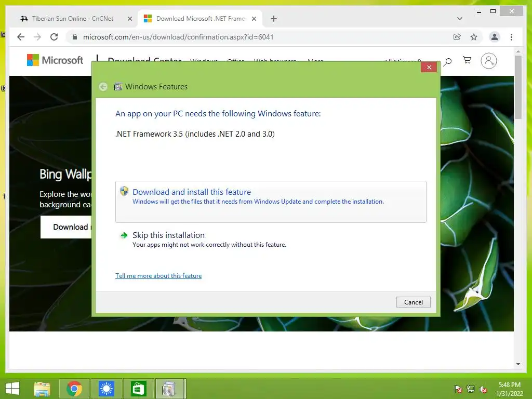Image resolution: width=532 pixels, height=399 pixels.
Task: Close the Tiberian Sun Online tab
Action: point(129,19)
